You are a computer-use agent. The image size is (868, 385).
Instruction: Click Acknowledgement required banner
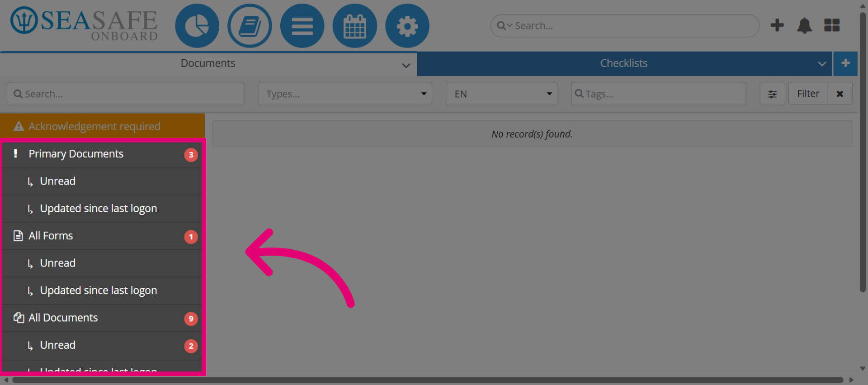pyautogui.click(x=103, y=126)
